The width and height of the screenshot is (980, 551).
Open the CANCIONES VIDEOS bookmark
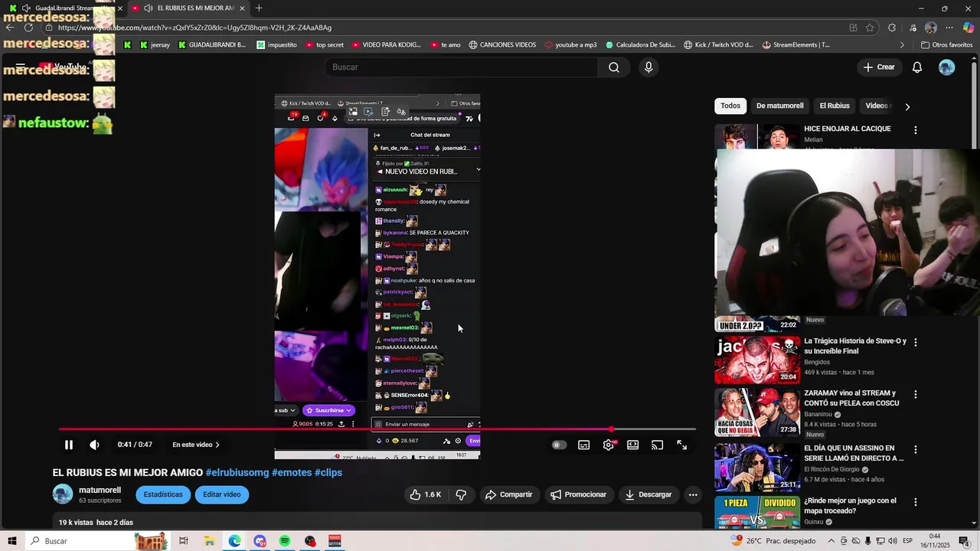[x=502, y=45]
